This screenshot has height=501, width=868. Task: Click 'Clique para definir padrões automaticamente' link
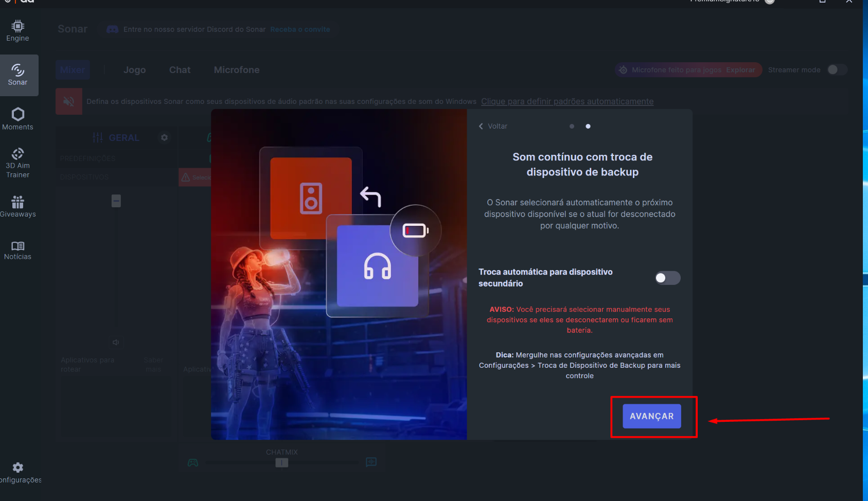[567, 101]
